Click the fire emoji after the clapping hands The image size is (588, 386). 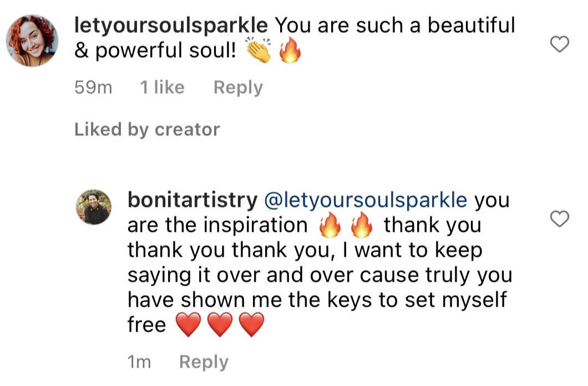coord(289,52)
